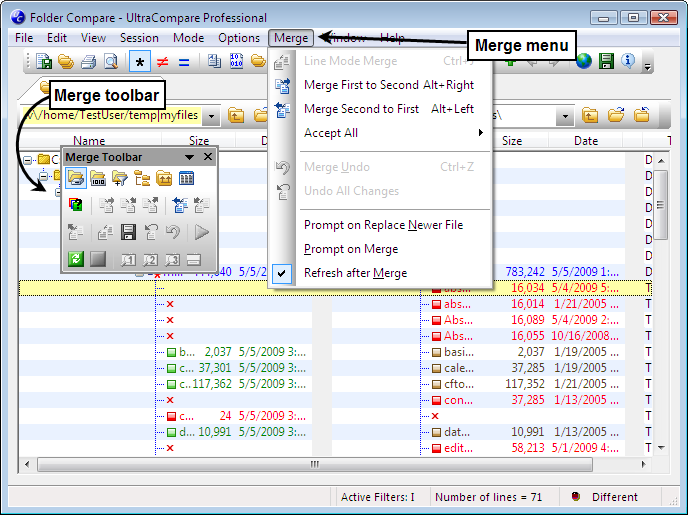Click the blue columns icon in Merge Toolbar
Image resolution: width=688 pixels, height=515 pixels.
(x=186, y=179)
